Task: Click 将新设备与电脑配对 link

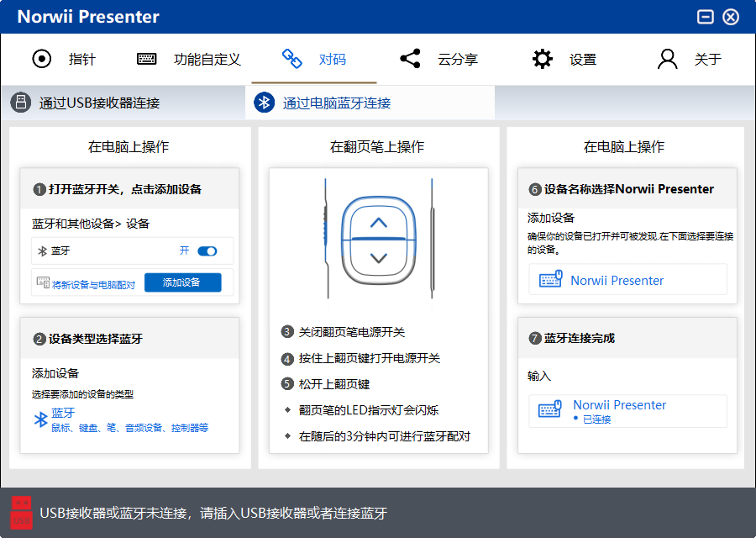Action: pyautogui.click(x=93, y=285)
